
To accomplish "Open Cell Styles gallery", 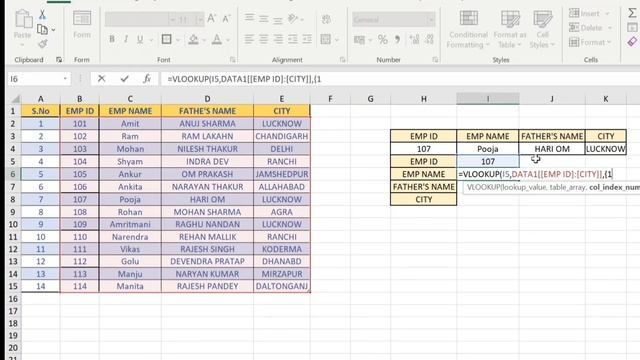I will point(542,29).
